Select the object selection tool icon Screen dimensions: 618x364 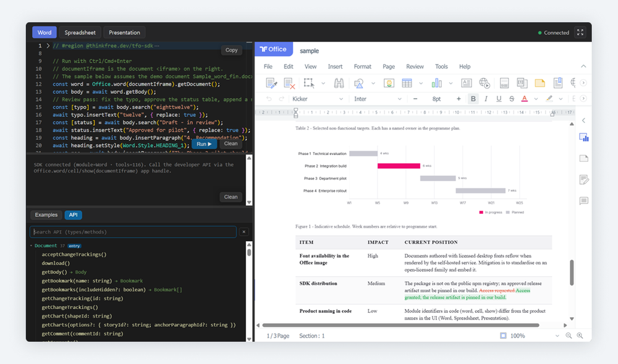click(309, 83)
